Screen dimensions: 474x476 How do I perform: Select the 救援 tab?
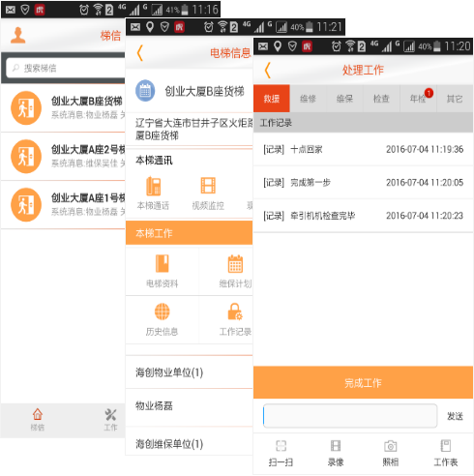click(272, 99)
